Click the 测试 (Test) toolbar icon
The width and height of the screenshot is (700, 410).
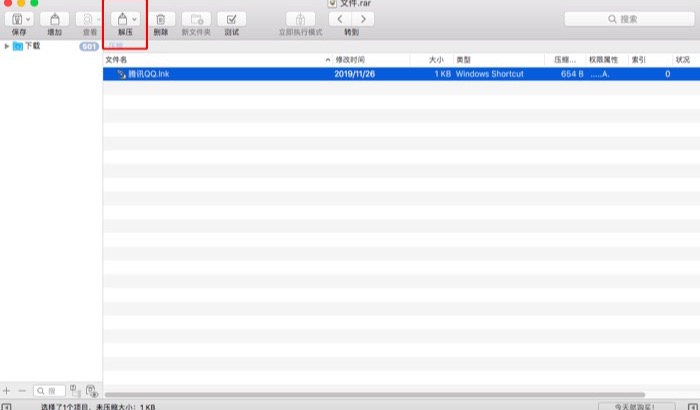point(231,19)
